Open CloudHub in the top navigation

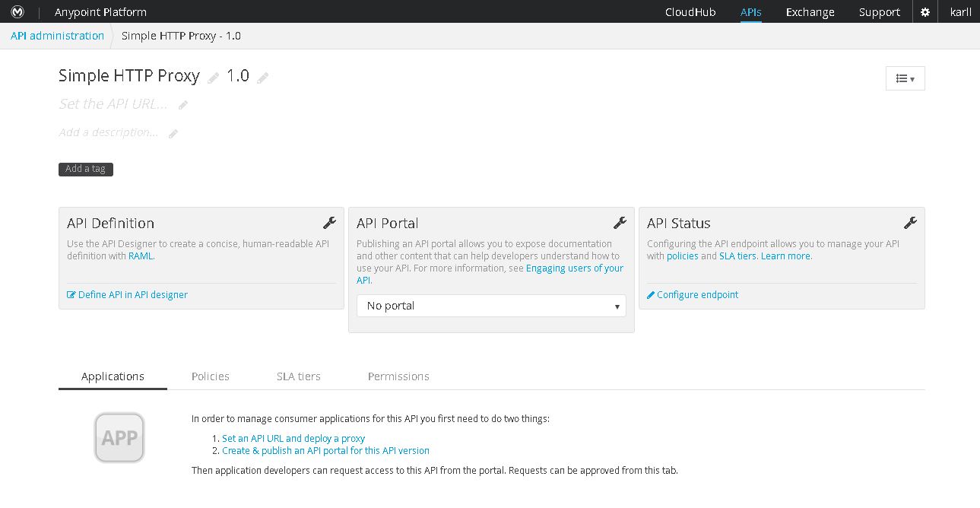click(x=690, y=12)
